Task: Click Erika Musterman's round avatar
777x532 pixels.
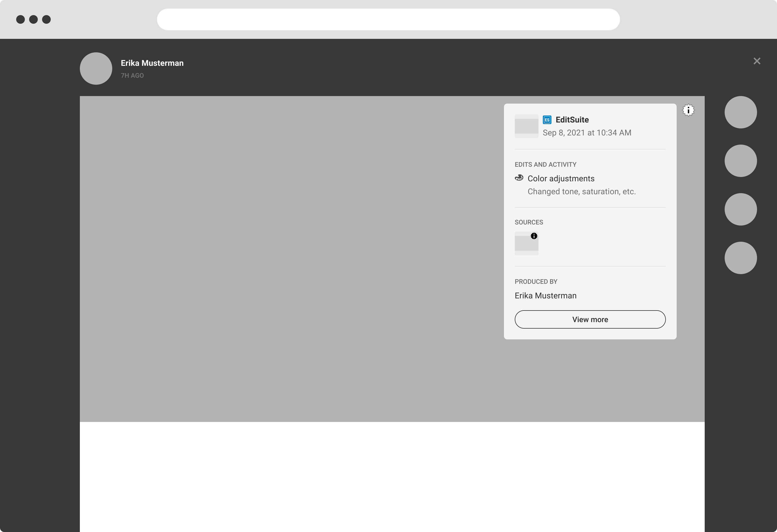Action: [96, 69]
